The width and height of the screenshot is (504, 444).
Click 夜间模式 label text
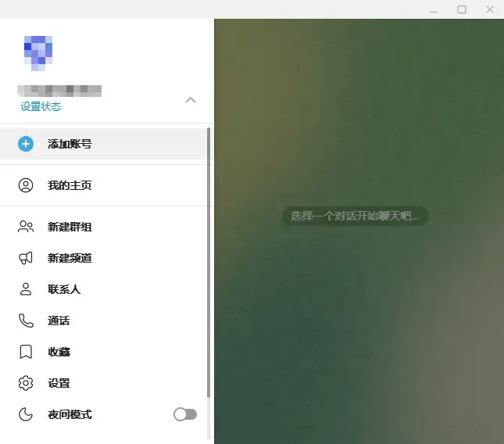tap(70, 414)
